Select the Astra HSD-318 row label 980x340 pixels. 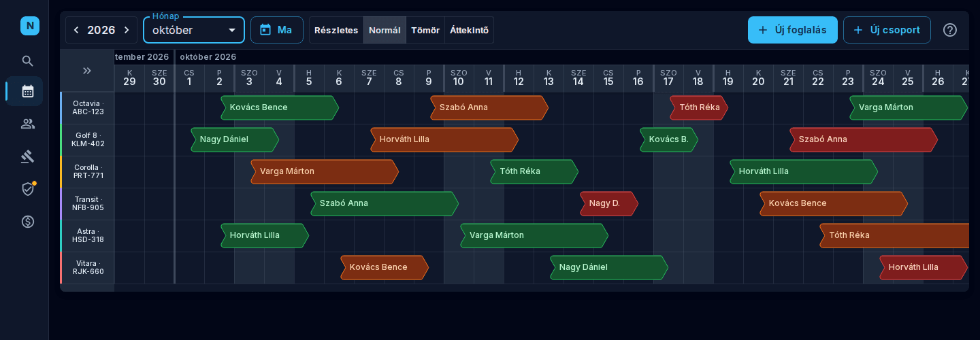(x=88, y=236)
